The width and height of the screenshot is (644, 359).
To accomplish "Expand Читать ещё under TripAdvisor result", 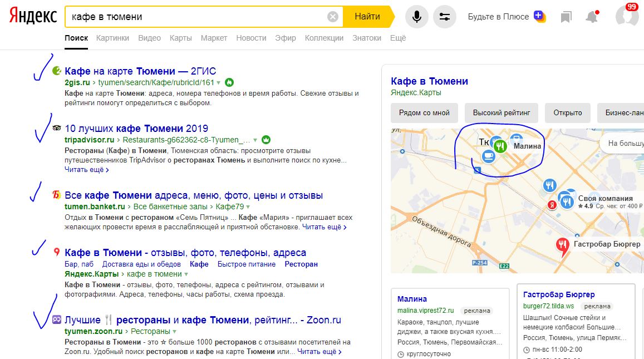I will [87, 170].
